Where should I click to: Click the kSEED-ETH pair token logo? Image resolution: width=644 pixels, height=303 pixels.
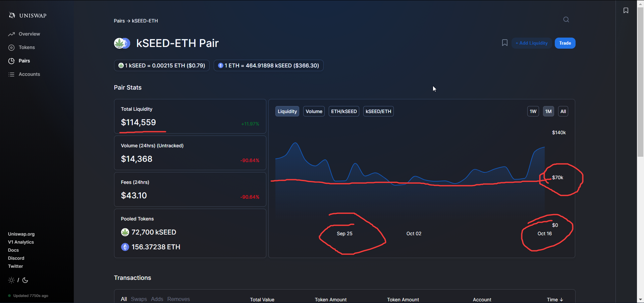pos(121,43)
